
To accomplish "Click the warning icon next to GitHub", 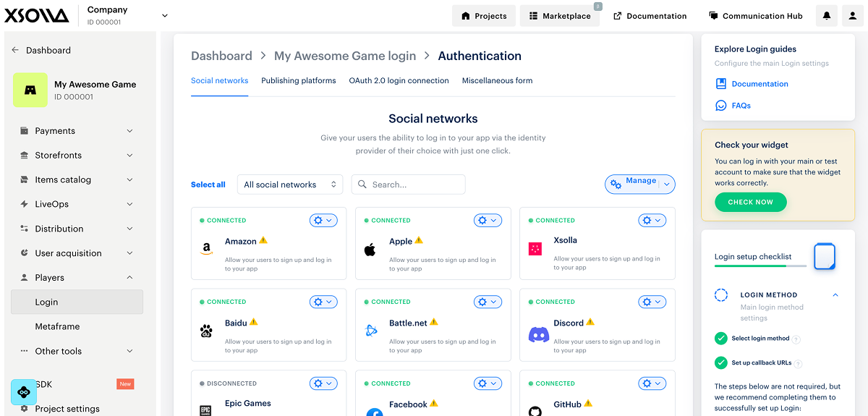I will (588, 404).
